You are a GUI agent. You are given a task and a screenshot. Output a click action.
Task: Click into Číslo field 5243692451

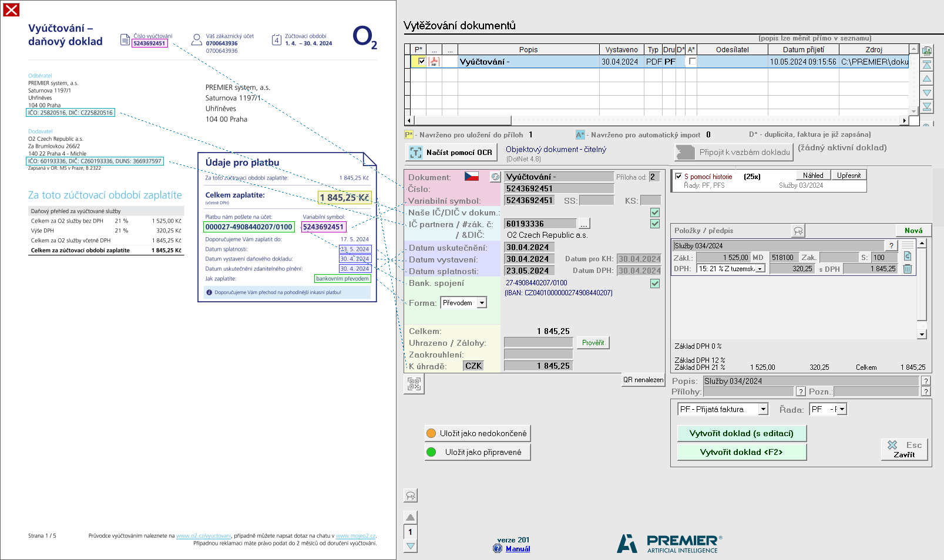pyautogui.click(x=559, y=188)
